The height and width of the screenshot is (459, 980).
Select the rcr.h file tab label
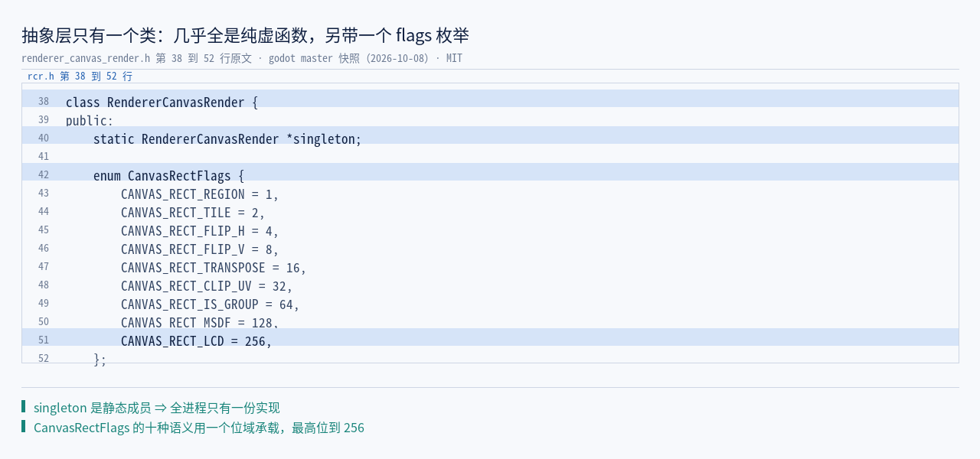(x=80, y=76)
